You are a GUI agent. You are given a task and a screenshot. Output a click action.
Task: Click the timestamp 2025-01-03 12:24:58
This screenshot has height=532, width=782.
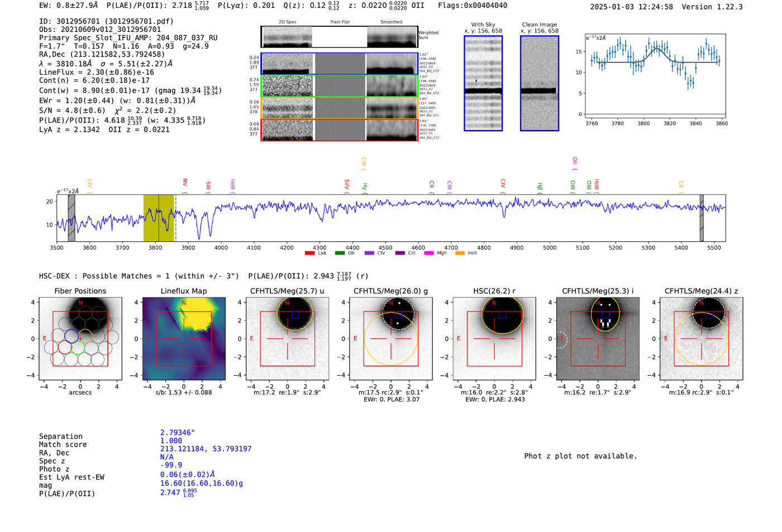(x=631, y=7)
